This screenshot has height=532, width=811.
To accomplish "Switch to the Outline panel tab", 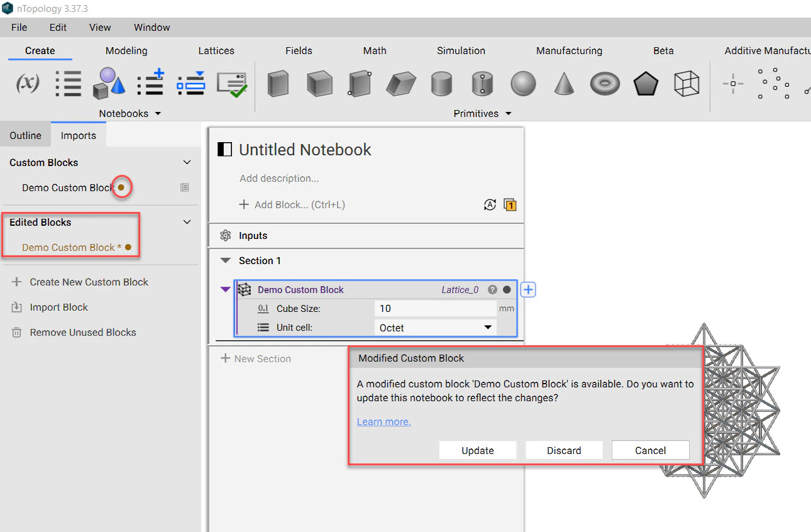I will coord(26,135).
